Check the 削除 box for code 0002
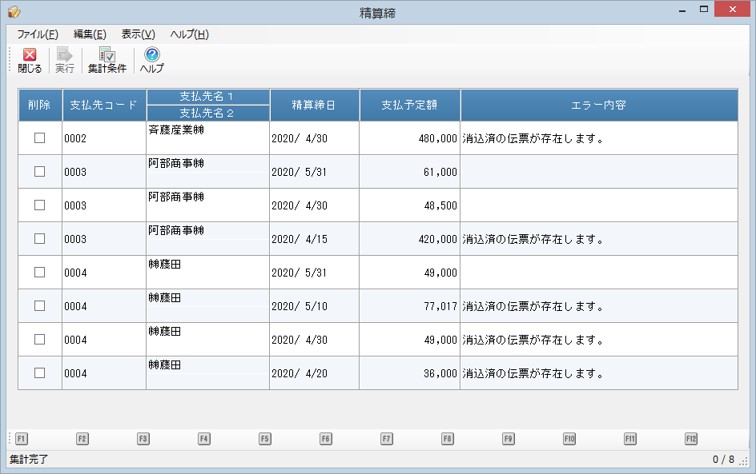This screenshot has width=756, height=474. coord(40,138)
